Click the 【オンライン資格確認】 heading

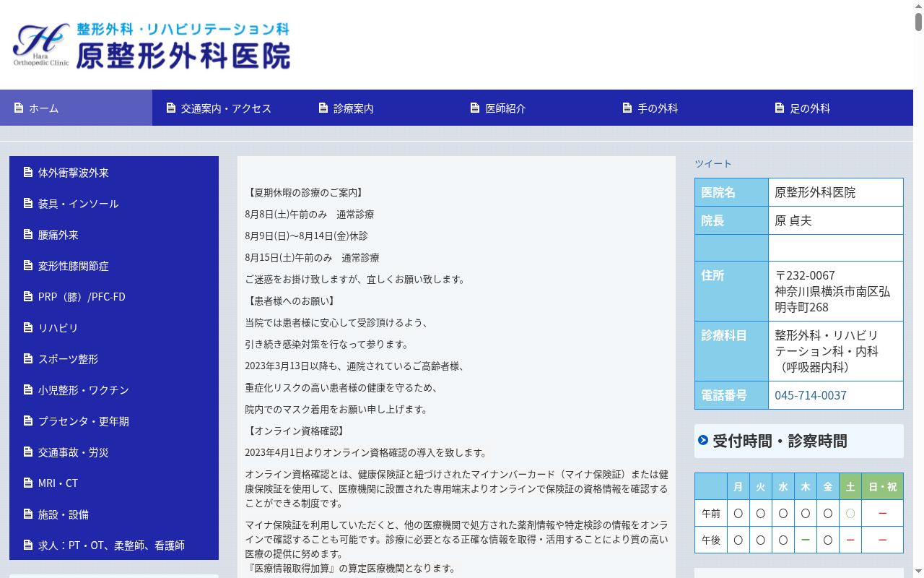tap(296, 431)
